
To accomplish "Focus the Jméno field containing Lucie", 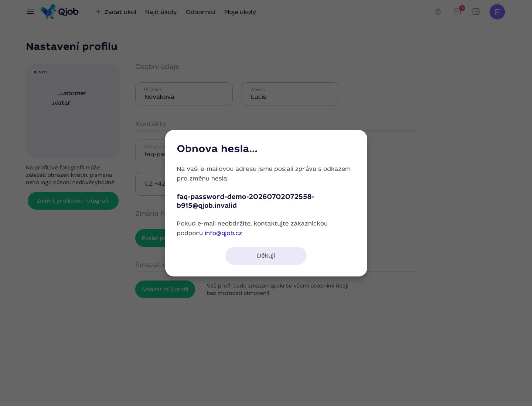I will coord(290,94).
